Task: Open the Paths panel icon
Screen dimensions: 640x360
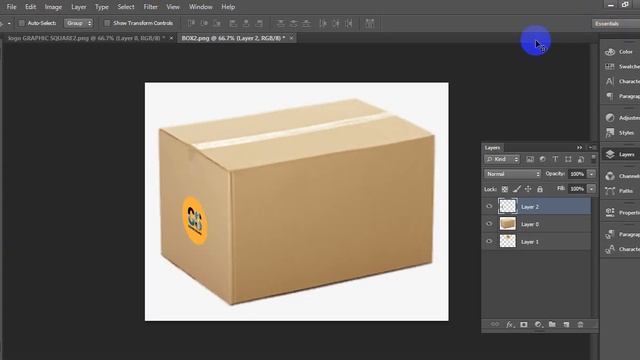Action: click(610, 191)
